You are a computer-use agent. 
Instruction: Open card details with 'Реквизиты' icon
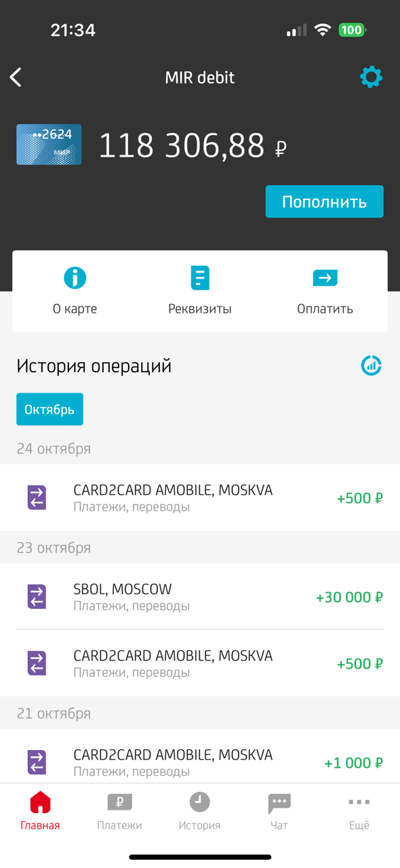[200, 277]
